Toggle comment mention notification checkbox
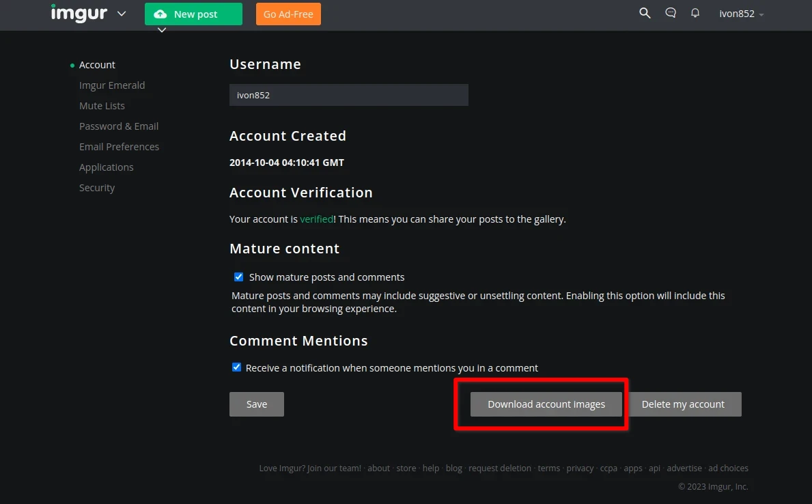 pyautogui.click(x=237, y=367)
